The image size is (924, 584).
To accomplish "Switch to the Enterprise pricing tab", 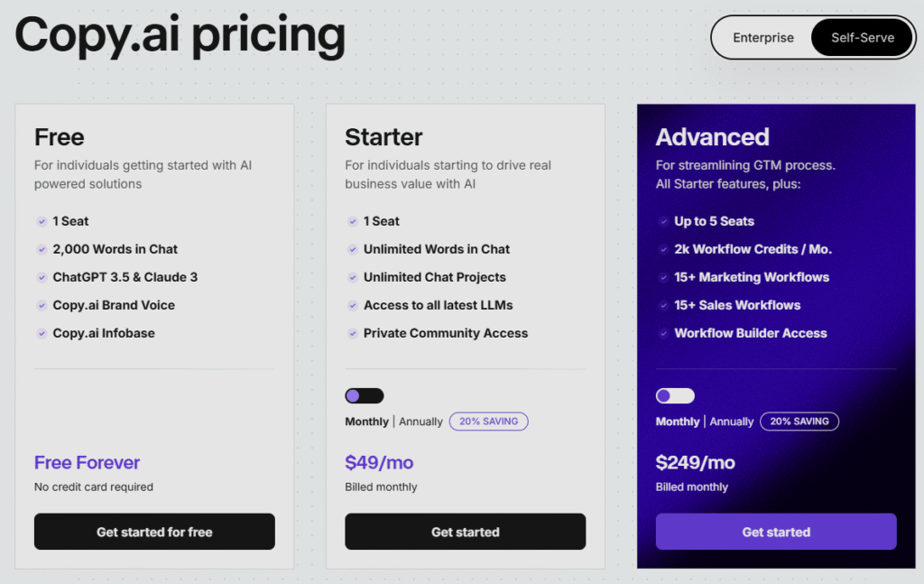I will 763,38.
